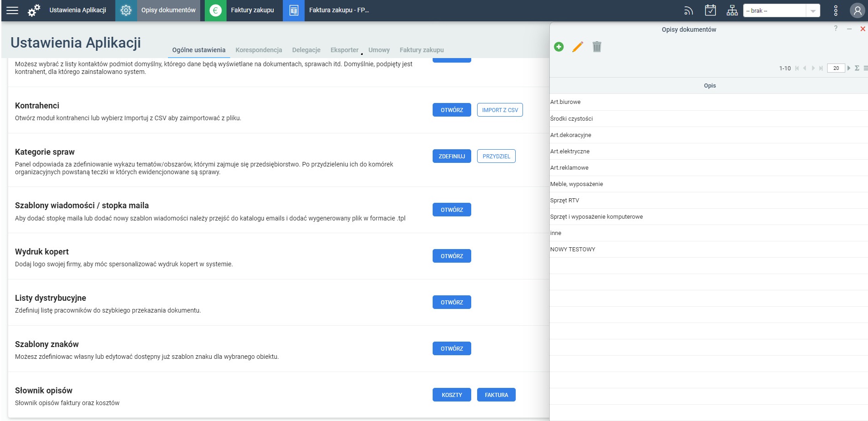The image size is (868, 421).
Task: Switch to the Faktury zakupu settings tab
Action: [x=422, y=50]
